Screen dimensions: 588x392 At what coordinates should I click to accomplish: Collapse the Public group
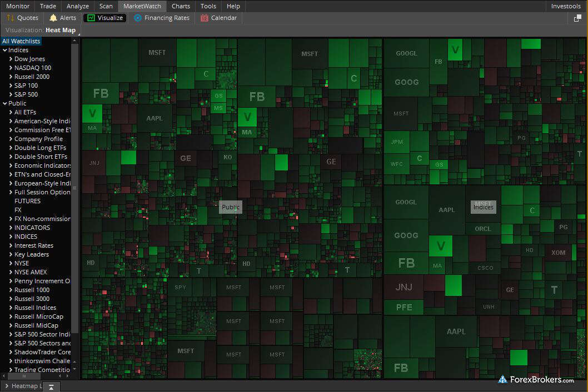(x=5, y=103)
